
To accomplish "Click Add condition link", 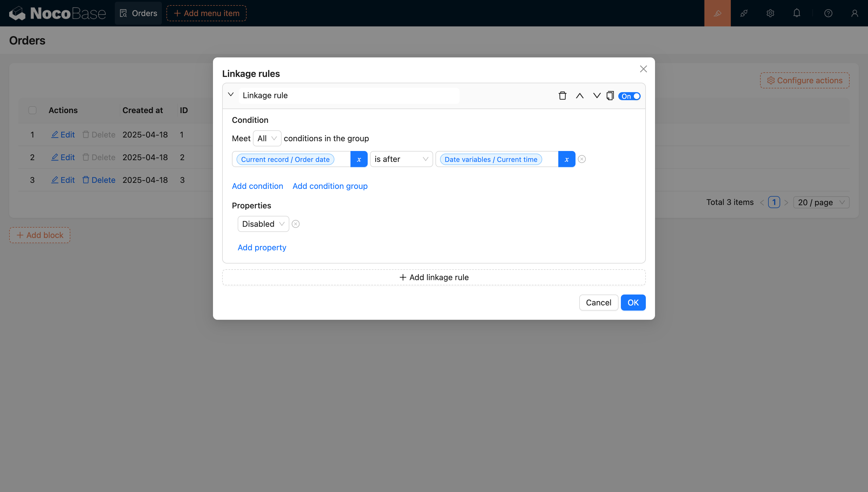I will tap(257, 186).
